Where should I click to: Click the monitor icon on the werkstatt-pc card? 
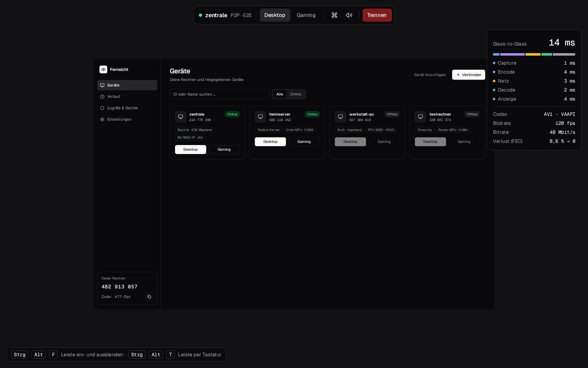(340, 117)
